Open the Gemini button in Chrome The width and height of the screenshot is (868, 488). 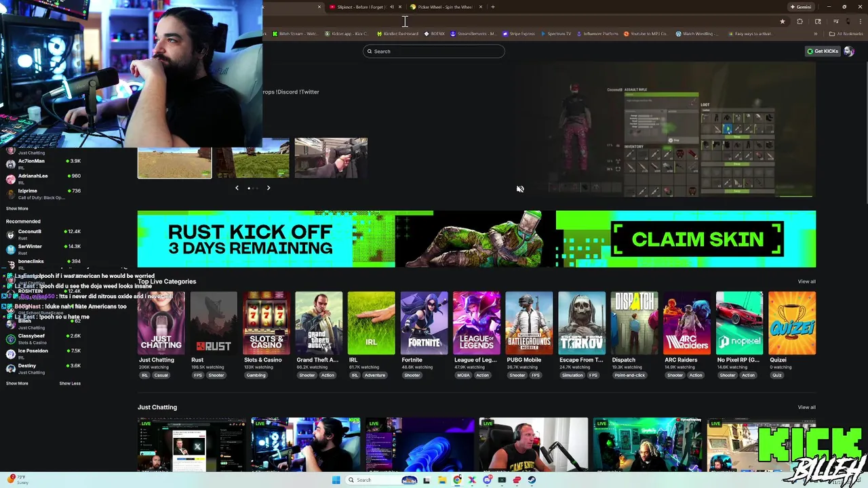(x=800, y=7)
